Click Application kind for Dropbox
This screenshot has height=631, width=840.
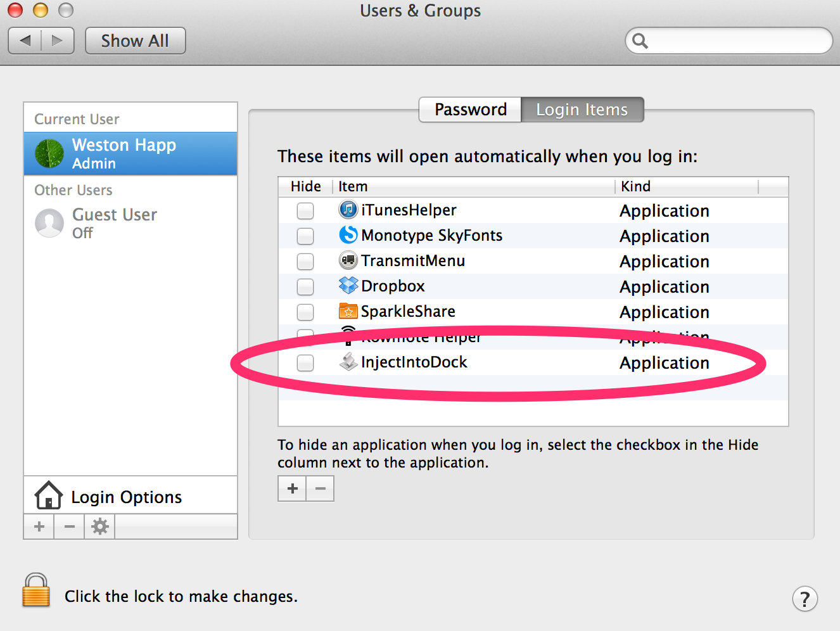(665, 287)
